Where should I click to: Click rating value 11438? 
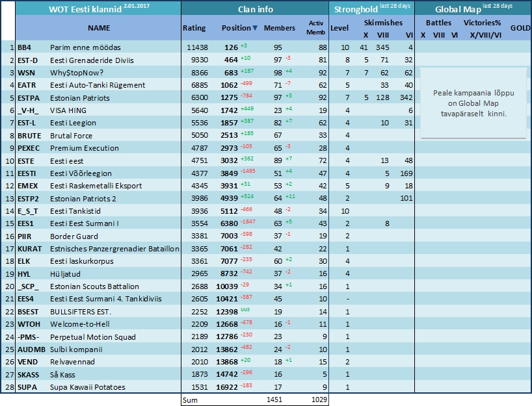pos(198,47)
